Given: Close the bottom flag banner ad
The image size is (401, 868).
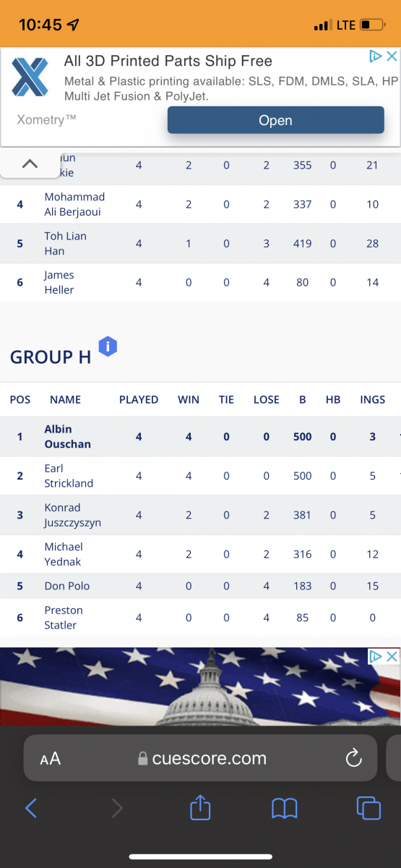Looking at the screenshot, I should pyautogui.click(x=392, y=656).
